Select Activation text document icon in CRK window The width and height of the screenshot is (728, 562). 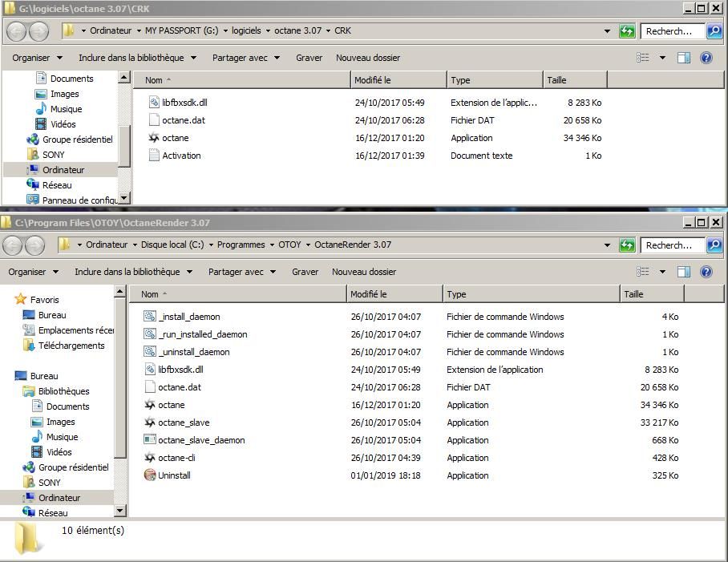(154, 156)
